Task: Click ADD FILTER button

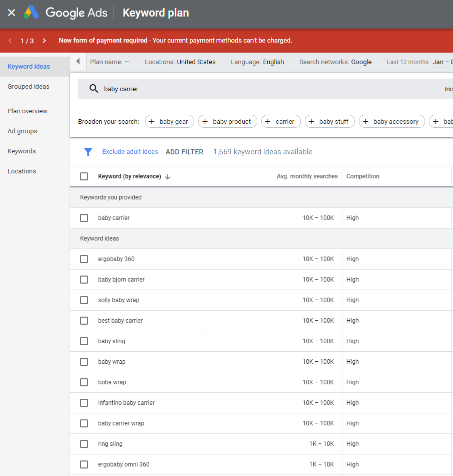Action: (x=184, y=152)
